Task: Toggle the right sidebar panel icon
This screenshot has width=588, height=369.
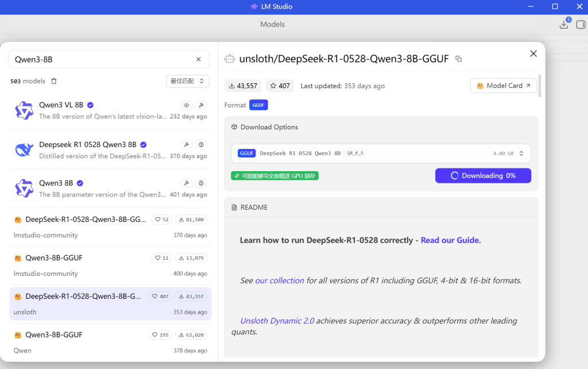Action: 581,25
